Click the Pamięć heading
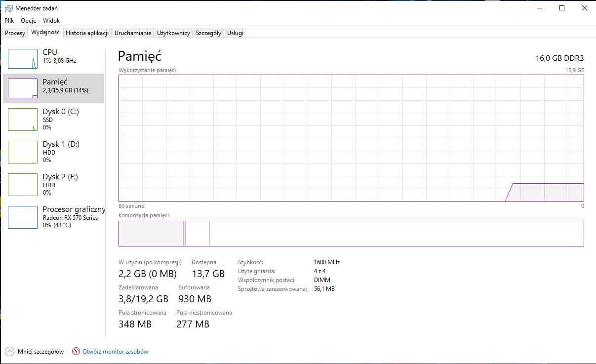Viewport: 596px width, 364px height. click(x=140, y=56)
